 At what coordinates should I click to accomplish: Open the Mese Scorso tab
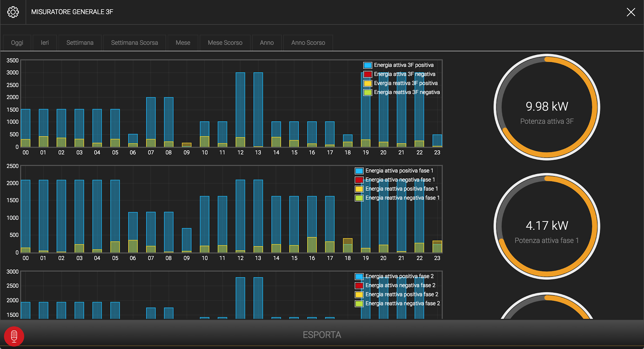(225, 43)
